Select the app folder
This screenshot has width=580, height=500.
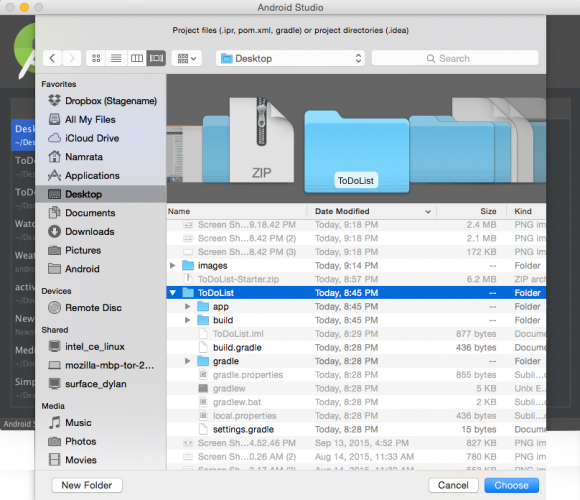pos(356,307)
